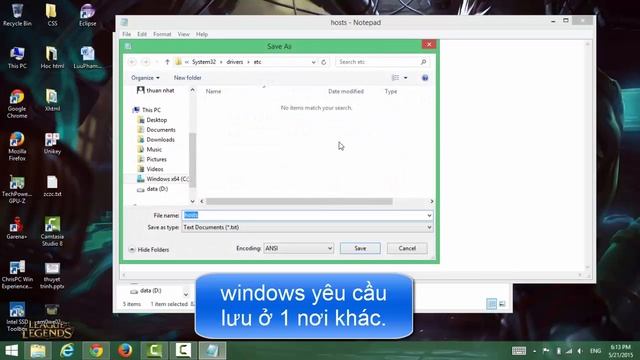Go up one folder level
This screenshot has height=360, width=640.
pyautogui.click(x=167, y=62)
